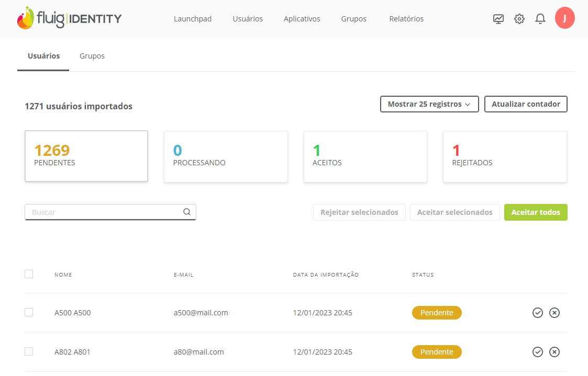Open the settings gear icon
This screenshot has width=588, height=376.
519,19
